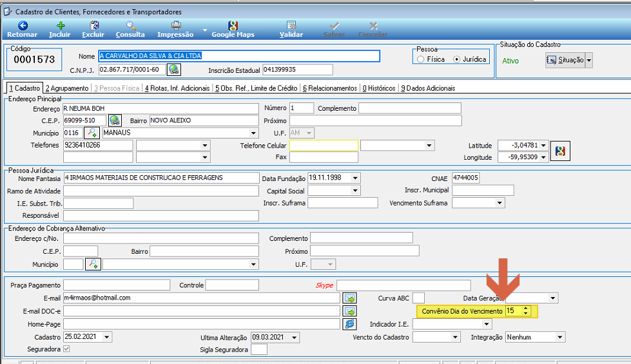The height and width of the screenshot is (364, 631).
Task: Switch to the 2 Agrupamento tab
Action: click(67, 88)
